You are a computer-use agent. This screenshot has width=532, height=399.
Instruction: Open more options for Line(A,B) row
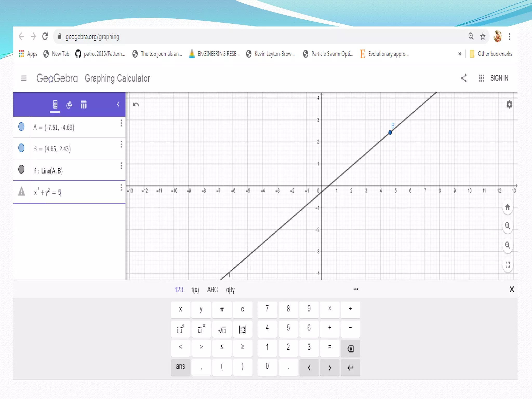[x=121, y=166]
